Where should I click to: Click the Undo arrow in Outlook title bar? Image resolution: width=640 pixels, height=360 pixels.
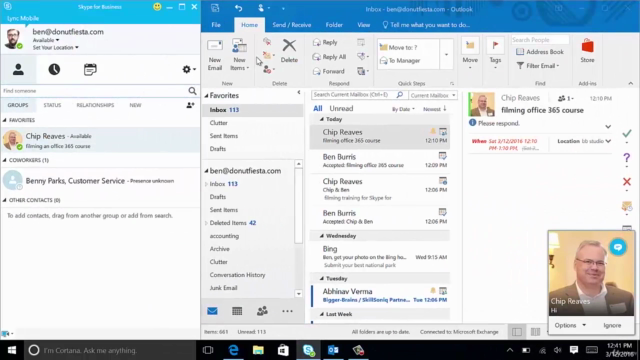(x=239, y=8)
